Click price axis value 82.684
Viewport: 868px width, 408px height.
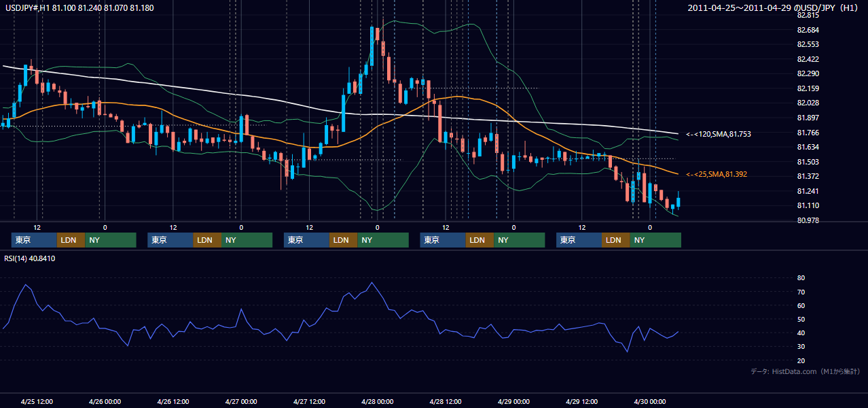click(x=808, y=30)
